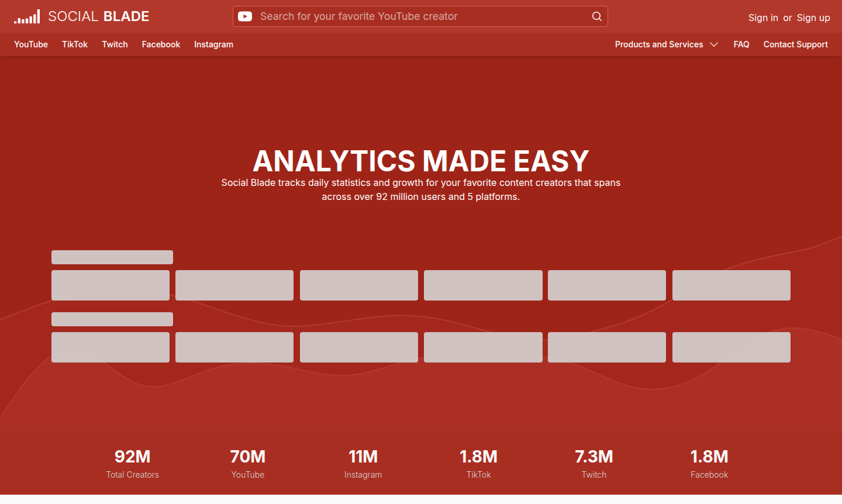Click the magnifying glass search icon
The width and height of the screenshot is (842, 504).
(x=596, y=16)
